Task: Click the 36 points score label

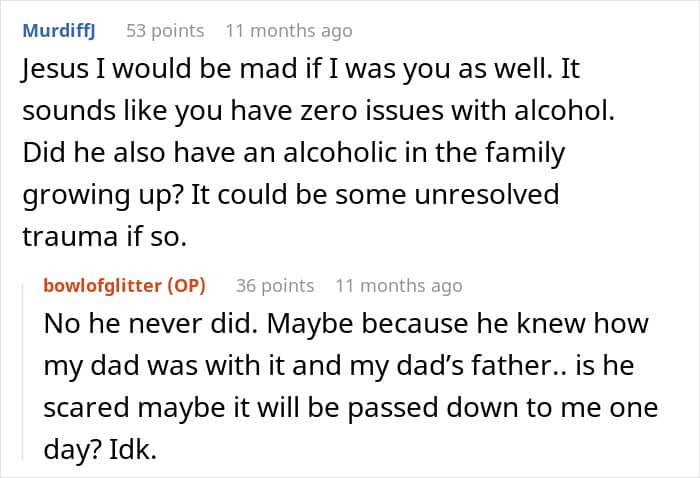Action: (275, 286)
